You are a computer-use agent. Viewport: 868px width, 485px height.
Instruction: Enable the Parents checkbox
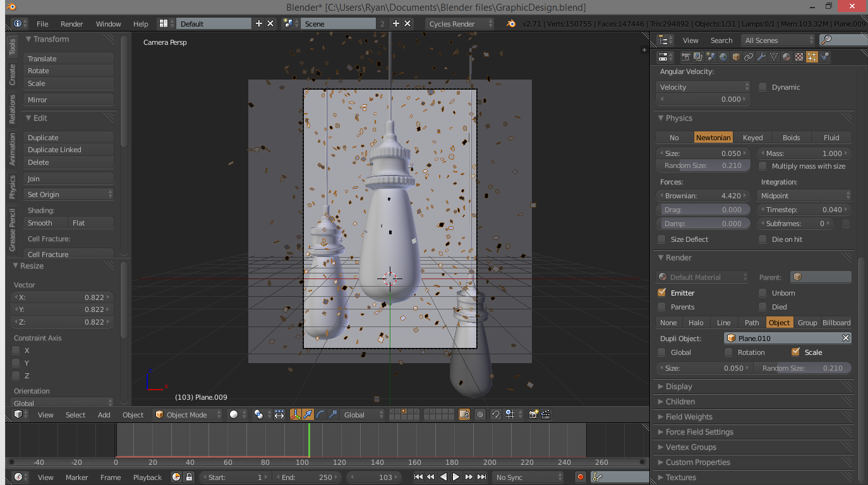661,307
